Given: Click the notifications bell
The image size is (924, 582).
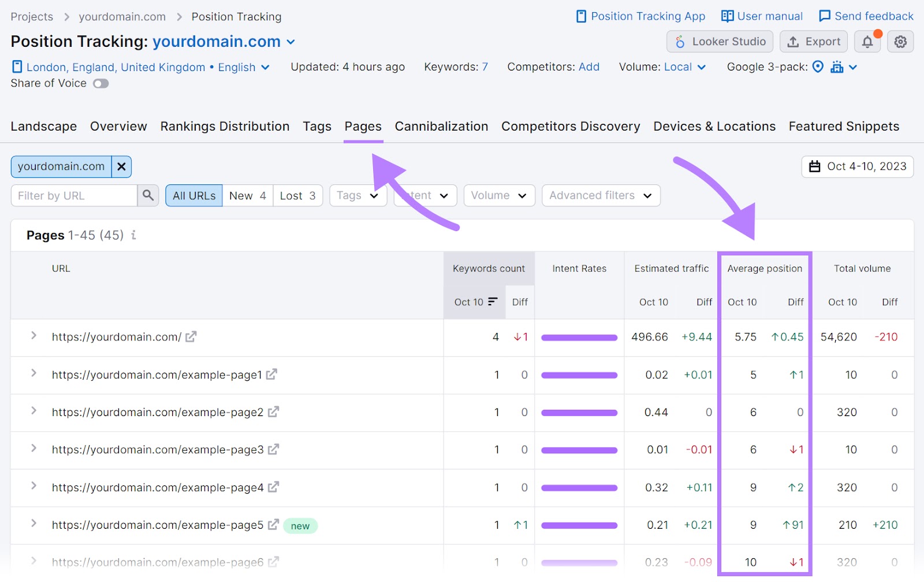Looking at the screenshot, I should point(867,42).
